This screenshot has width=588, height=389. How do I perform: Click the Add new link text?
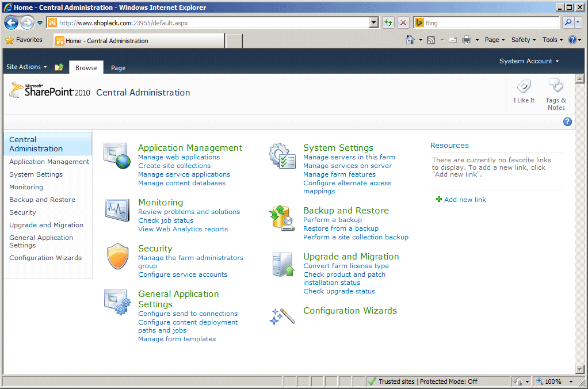tap(465, 200)
